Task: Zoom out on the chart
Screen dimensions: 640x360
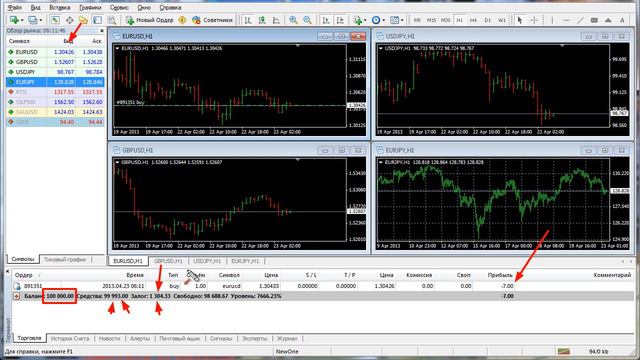Action: click(x=307, y=20)
